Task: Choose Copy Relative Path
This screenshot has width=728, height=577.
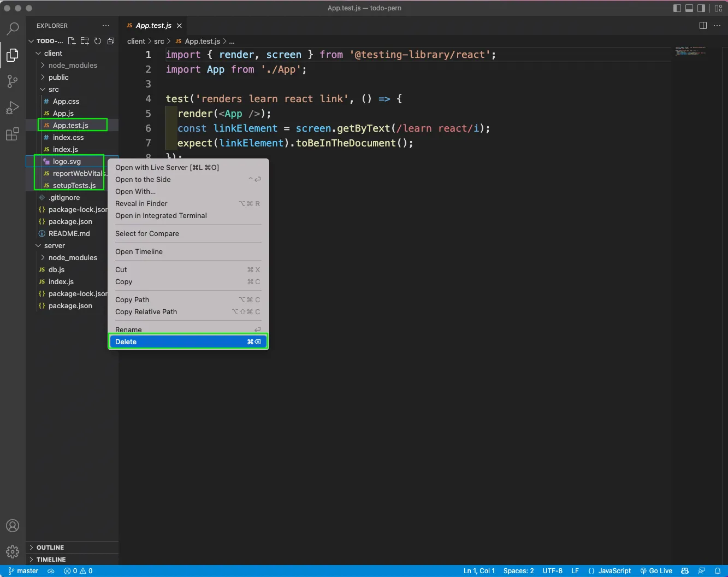Action: (x=188, y=311)
